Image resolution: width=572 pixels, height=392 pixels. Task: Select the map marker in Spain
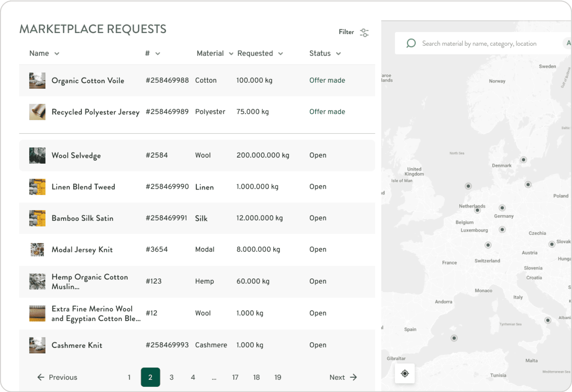[x=454, y=338]
